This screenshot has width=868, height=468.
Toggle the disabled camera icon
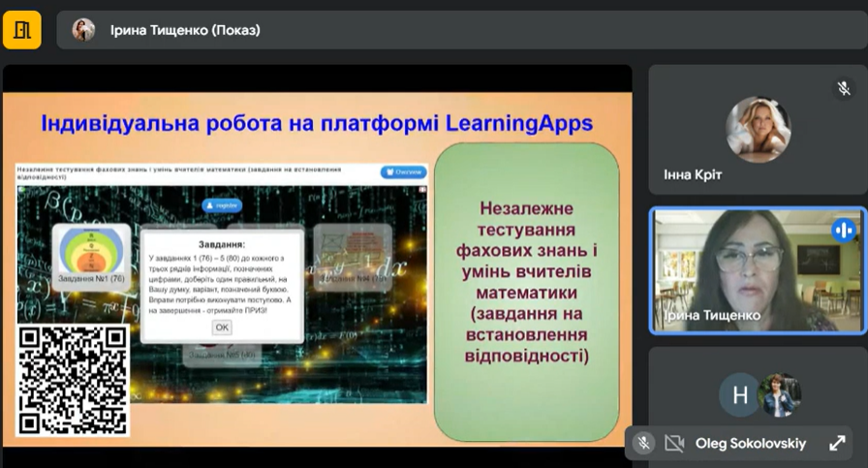tap(674, 443)
